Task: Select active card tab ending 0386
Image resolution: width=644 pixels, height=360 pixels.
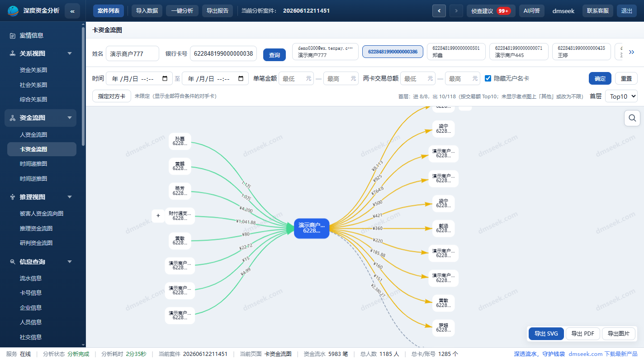Action: tap(393, 52)
